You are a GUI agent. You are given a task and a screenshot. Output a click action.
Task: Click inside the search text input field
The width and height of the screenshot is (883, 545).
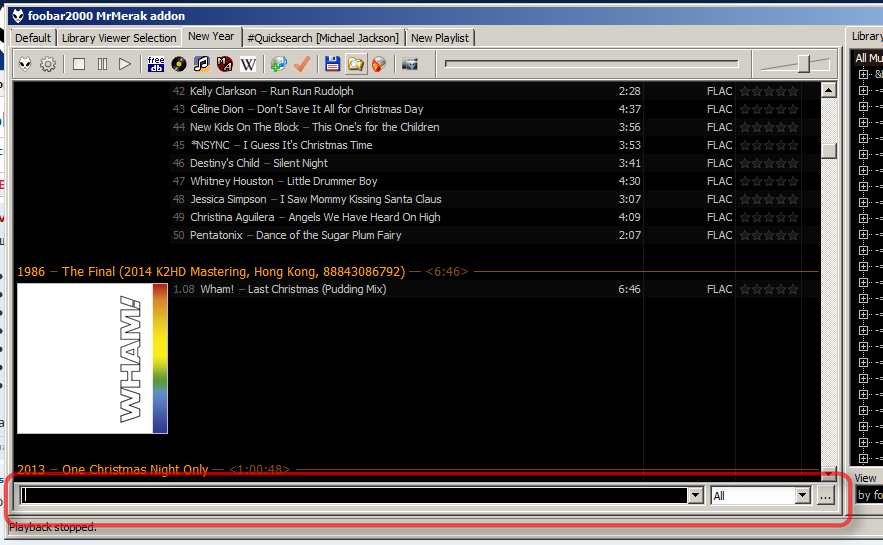(350, 496)
